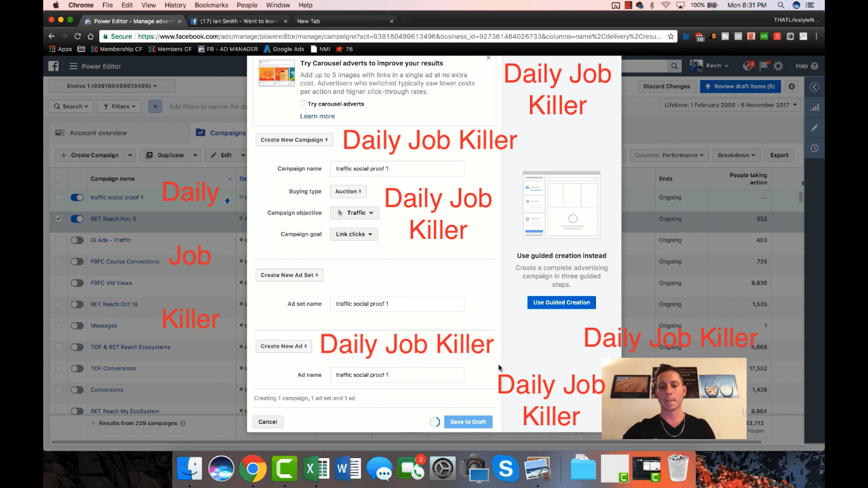Click the Facebook logo icon
The image size is (868, 488).
54,66
